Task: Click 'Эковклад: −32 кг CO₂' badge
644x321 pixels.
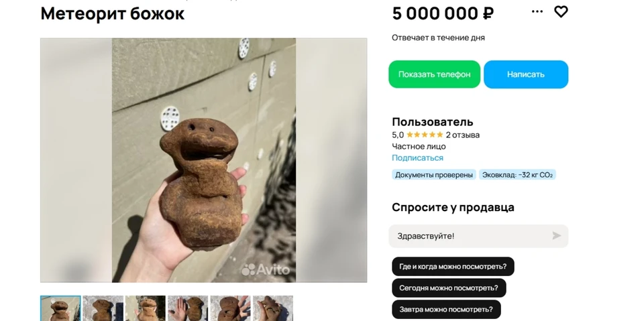Action: [x=517, y=175]
